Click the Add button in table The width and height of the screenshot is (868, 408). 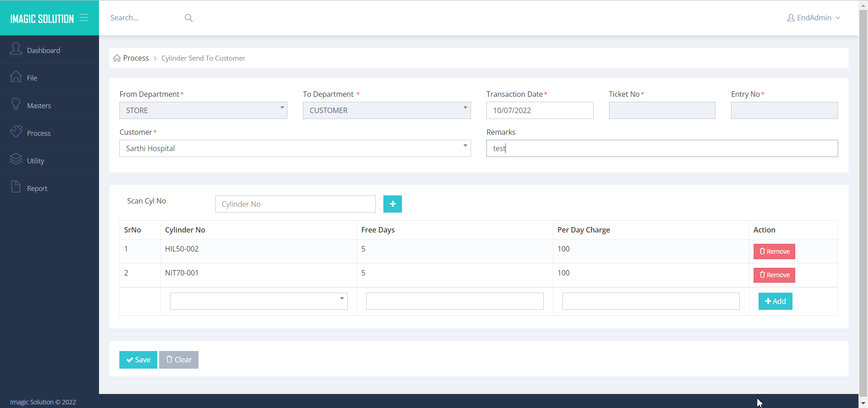point(775,301)
